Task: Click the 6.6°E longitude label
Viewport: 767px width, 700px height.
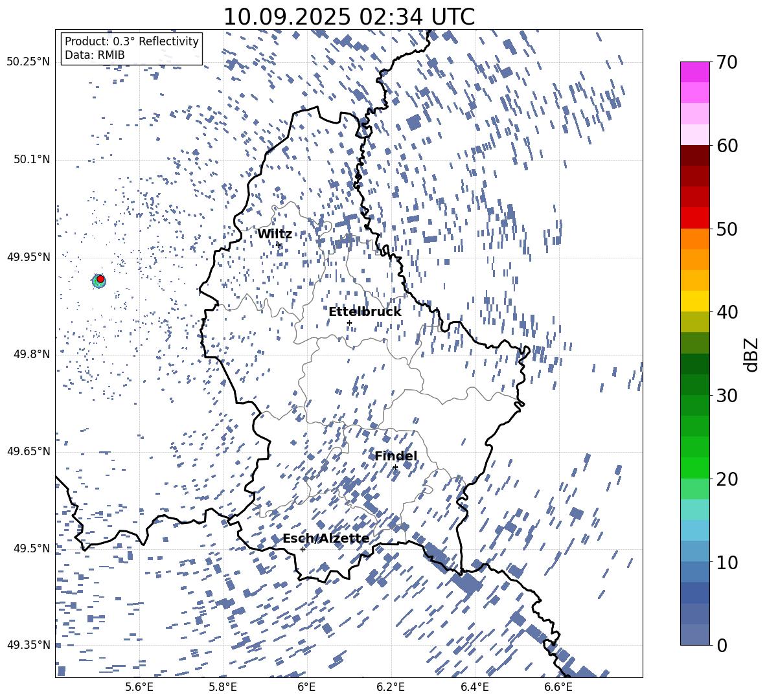Action: coord(558,687)
